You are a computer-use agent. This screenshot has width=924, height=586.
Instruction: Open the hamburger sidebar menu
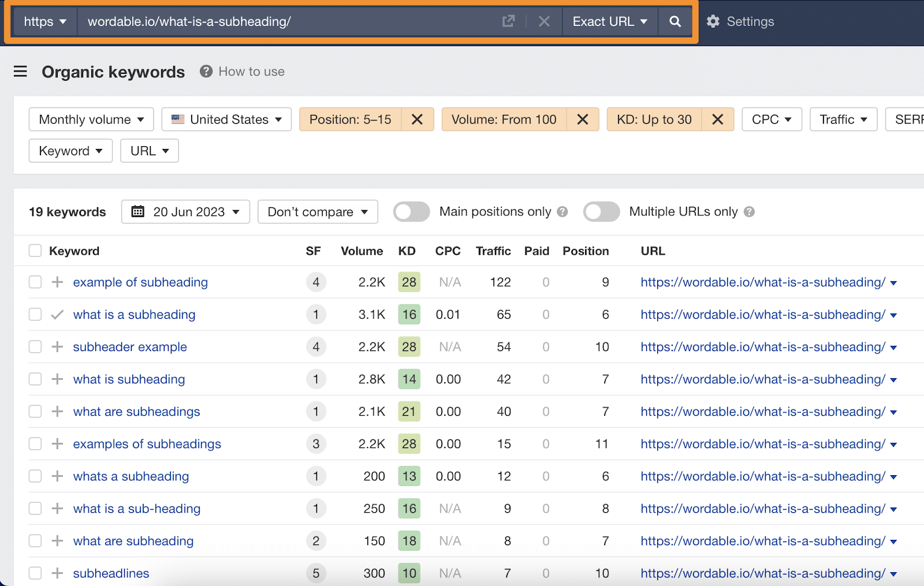pyautogui.click(x=20, y=72)
